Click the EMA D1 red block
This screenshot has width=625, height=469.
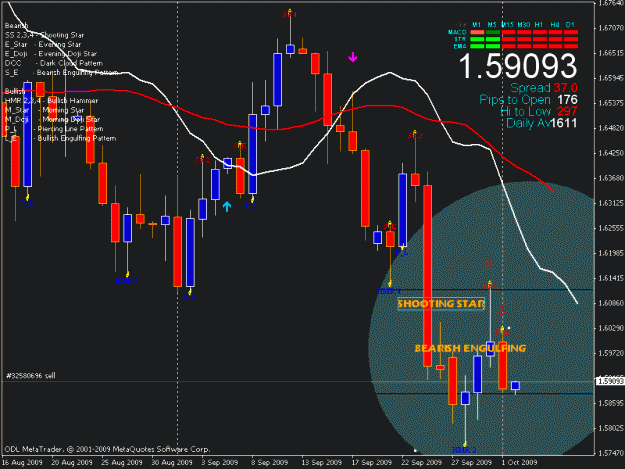571,46
